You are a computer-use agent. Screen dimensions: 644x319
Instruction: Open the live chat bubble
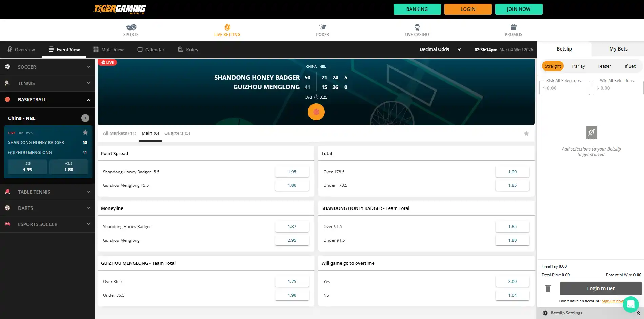pyautogui.click(x=631, y=304)
